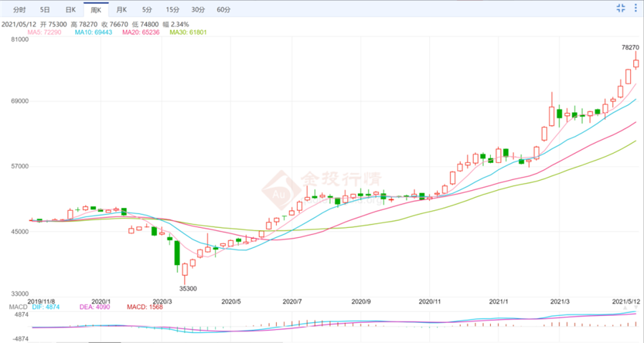The image size is (644, 343).
Task: Click the 78270 high price marker
Action: pos(630,47)
